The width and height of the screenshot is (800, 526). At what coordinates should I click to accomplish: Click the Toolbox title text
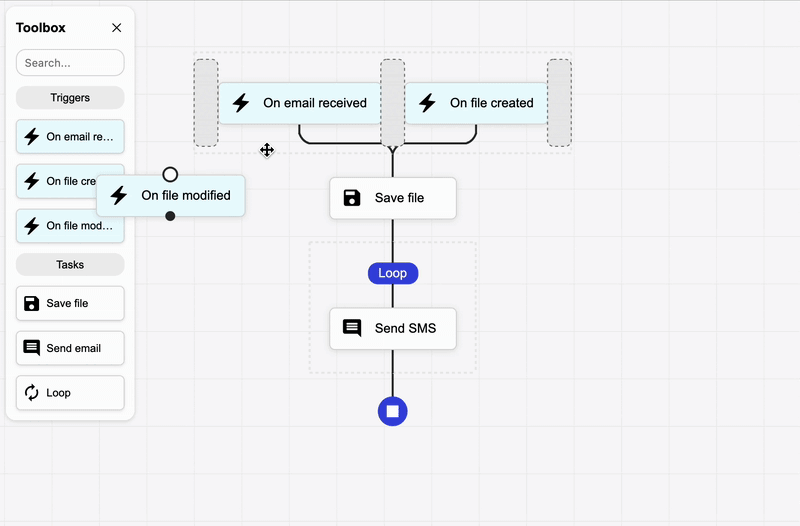(x=41, y=28)
